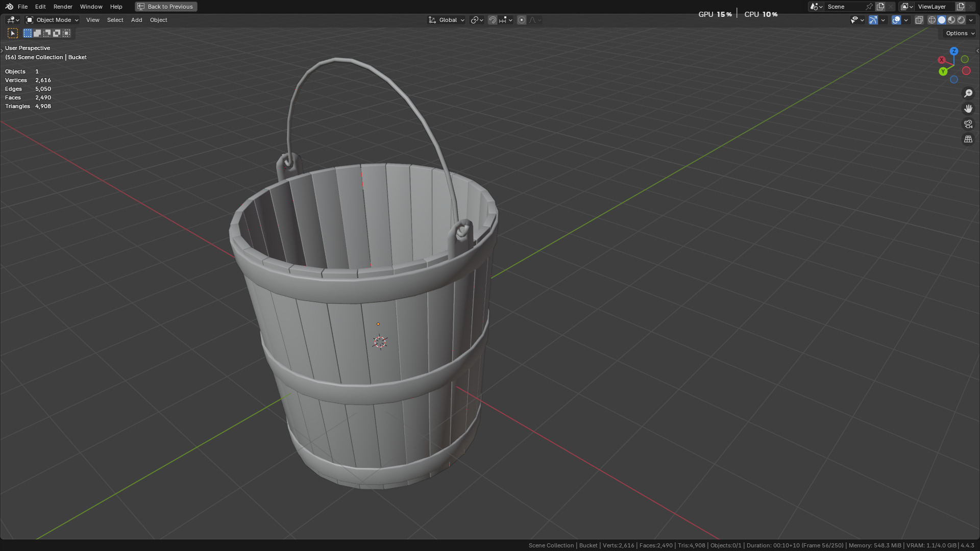Click the X axis on navigation gizmo
Viewport: 980px width, 551px height.
pyautogui.click(x=942, y=60)
